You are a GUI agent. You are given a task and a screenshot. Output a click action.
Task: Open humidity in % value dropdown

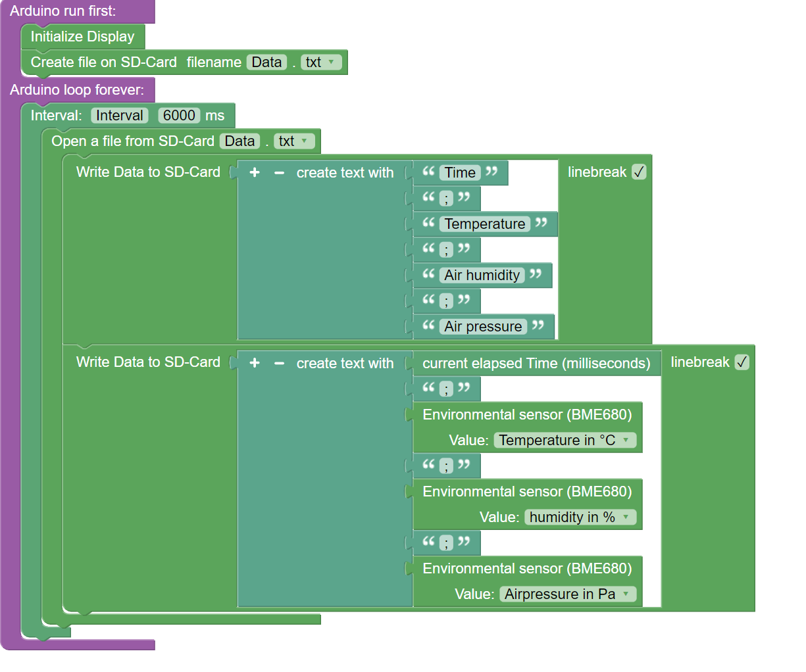pos(580,517)
